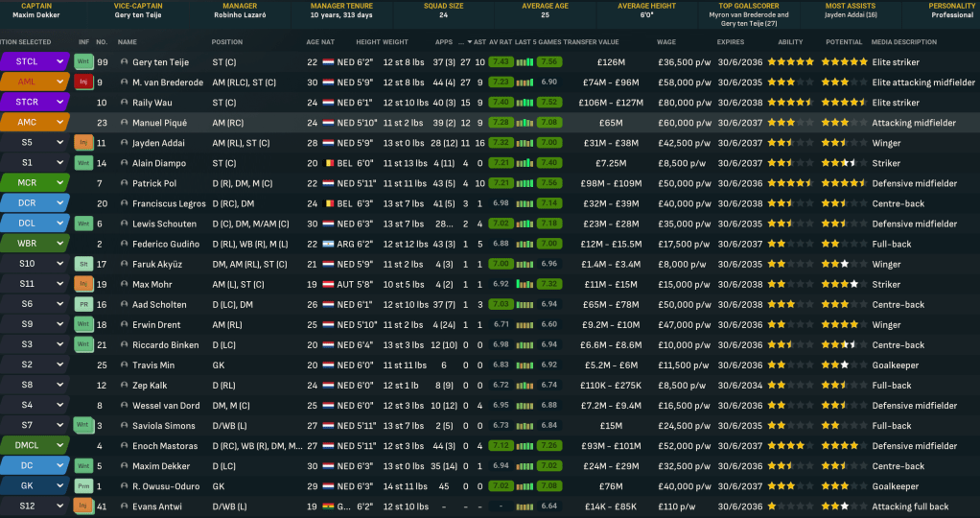Click the Slt status icon beside Faruk Akyüz
980x518 pixels.
(x=83, y=264)
